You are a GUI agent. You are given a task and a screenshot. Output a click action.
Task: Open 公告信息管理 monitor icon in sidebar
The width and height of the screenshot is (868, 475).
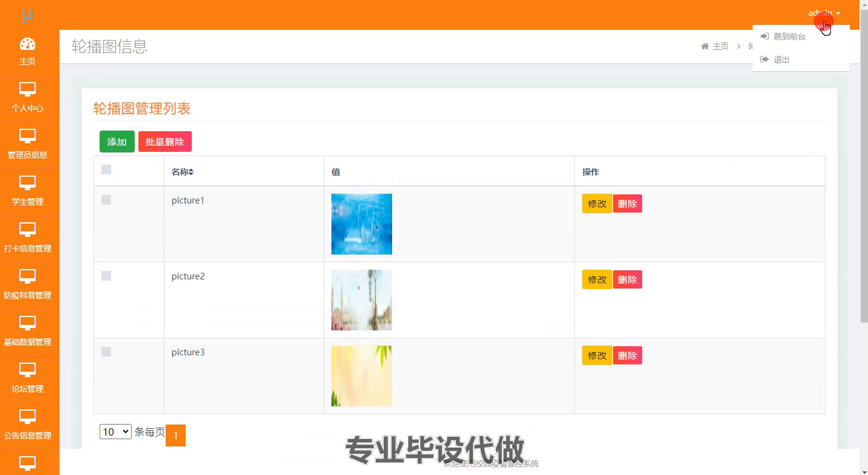pyautogui.click(x=27, y=417)
